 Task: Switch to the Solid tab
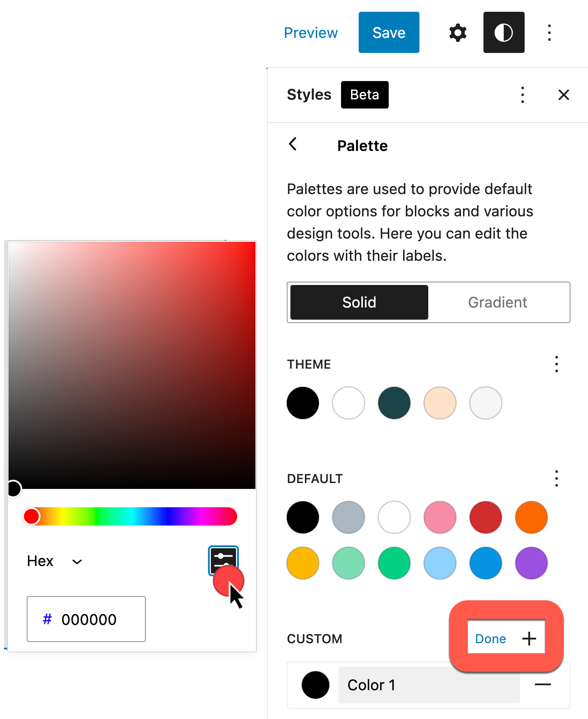[x=359, y=302]
